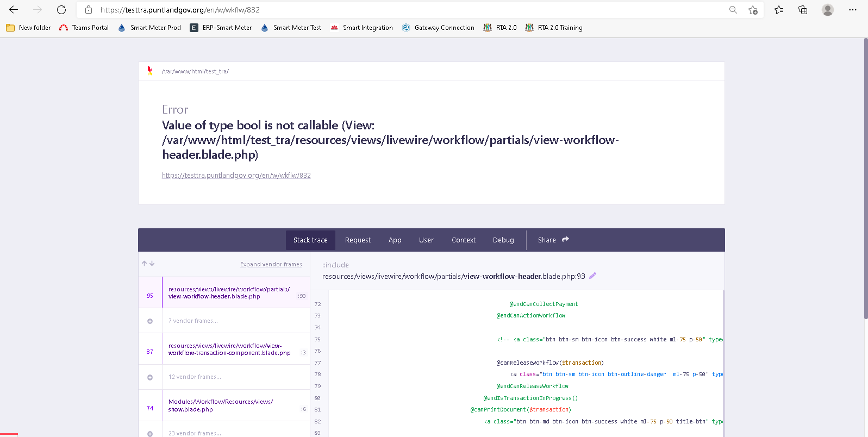Click Expand vendor frames link
Viewport: 868px width, 437px height.
(271, 264)
